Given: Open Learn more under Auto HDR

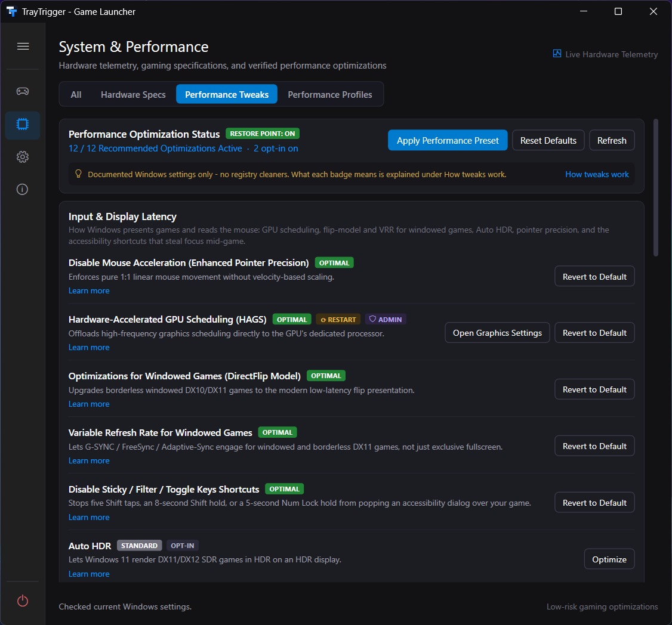Looking at the screenshot, I should (89, 574).
